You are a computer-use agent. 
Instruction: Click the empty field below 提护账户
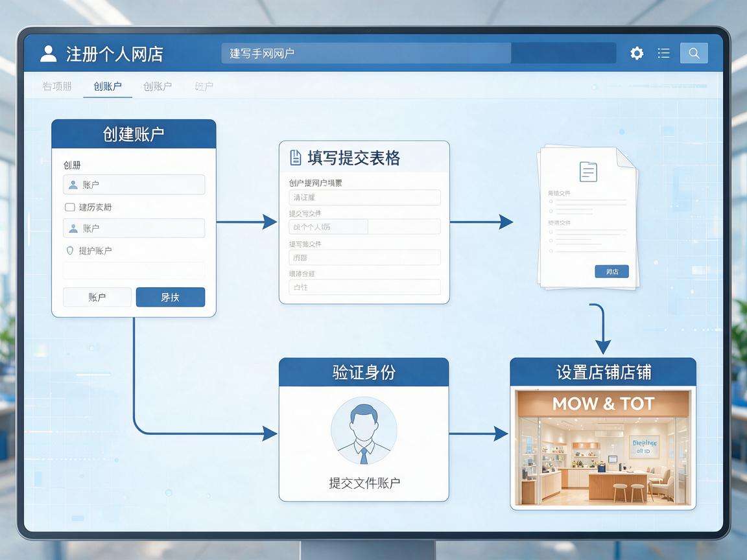[134, 270]
